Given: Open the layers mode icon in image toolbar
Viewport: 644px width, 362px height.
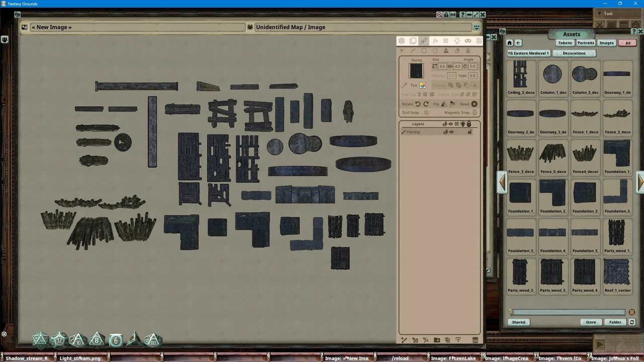Looking at the screenshot, I should [x=413, y=41].
